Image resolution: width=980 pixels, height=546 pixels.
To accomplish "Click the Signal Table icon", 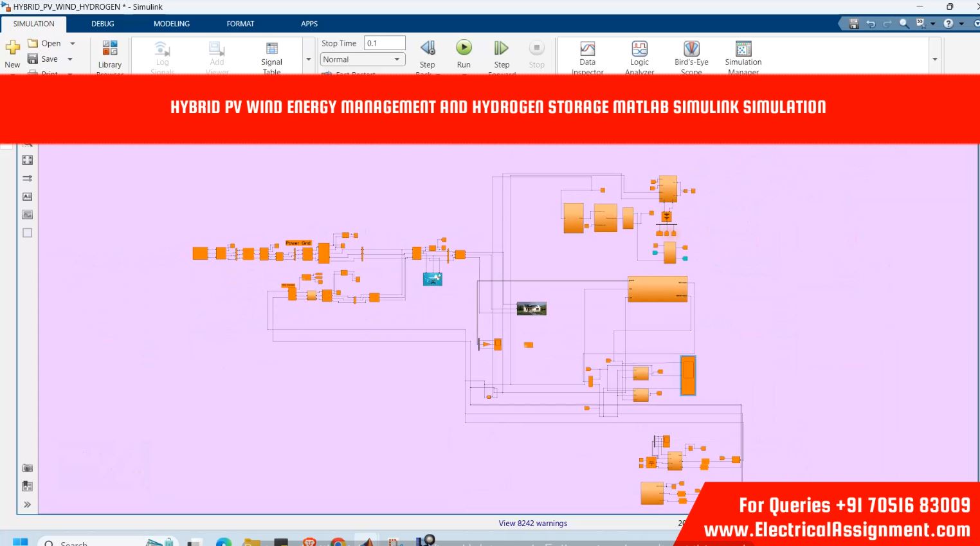I will point(271,54).
